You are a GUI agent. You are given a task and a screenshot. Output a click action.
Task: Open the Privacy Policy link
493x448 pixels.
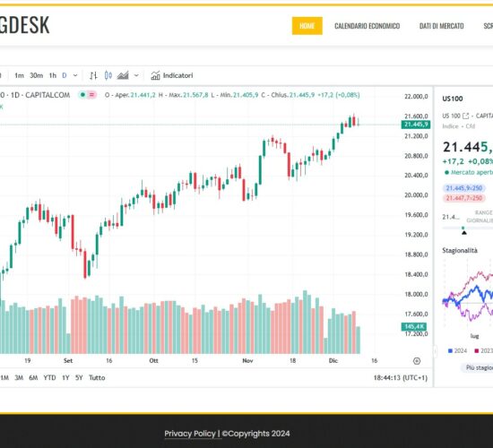coord(190,434)
